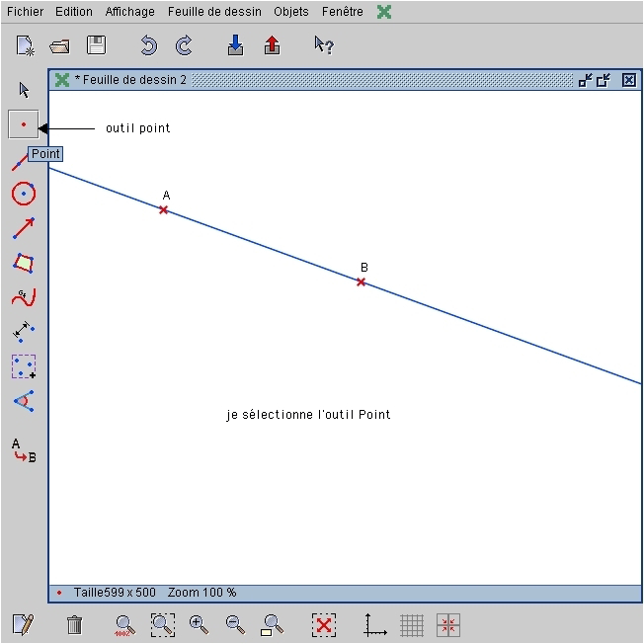644x644 pixels.
Task: Select the angle marking tool
Action: pyautogui.click(x=24, y=401)
